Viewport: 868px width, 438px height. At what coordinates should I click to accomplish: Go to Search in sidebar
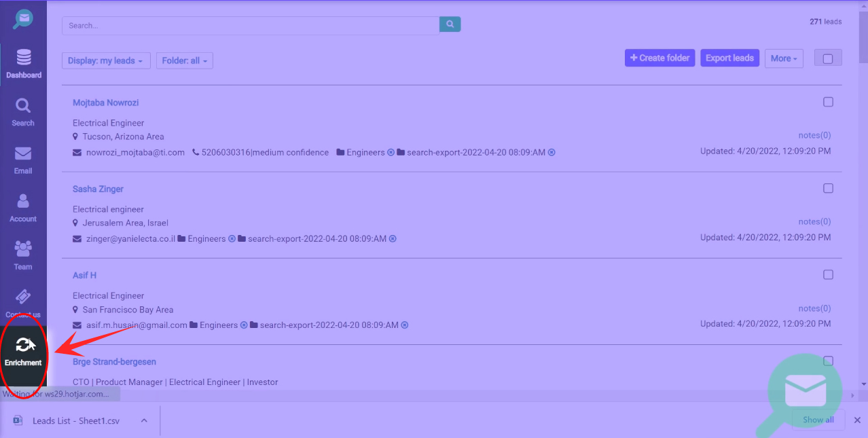[x=23, y=113]
